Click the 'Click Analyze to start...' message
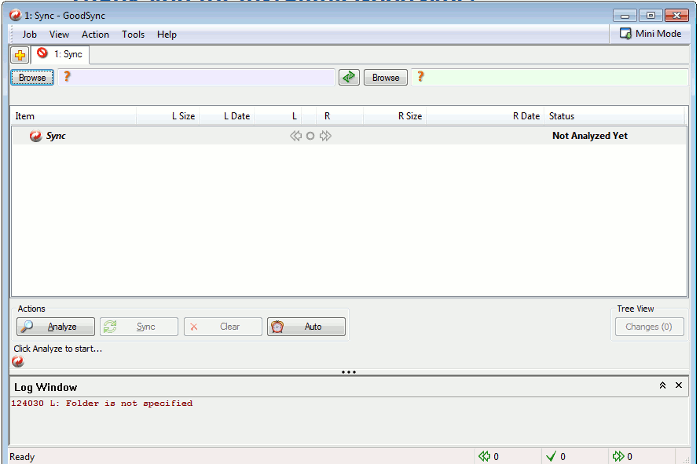The image size is (700, 464). (58, 349)
